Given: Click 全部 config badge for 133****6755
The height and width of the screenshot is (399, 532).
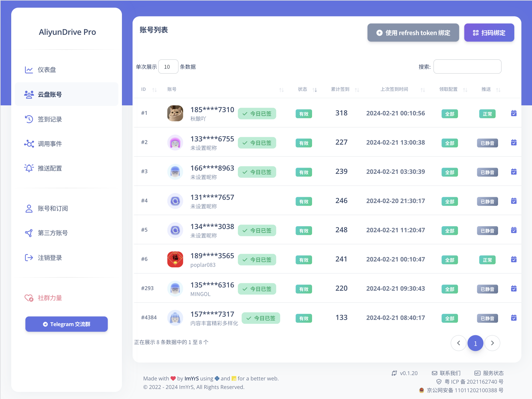Looking at the screenshot, I should 450,143.
